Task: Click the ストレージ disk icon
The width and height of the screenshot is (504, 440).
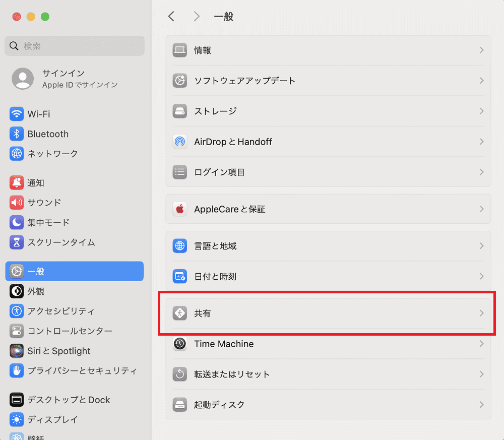Action: tap(180, 111)
